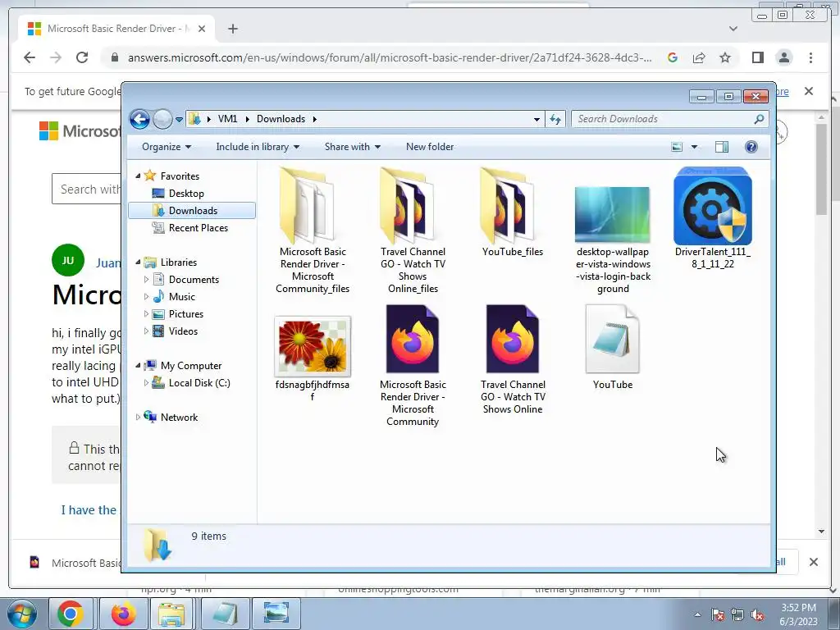
Task: Click Chrome's back arrow
Action: click(30, 57)
